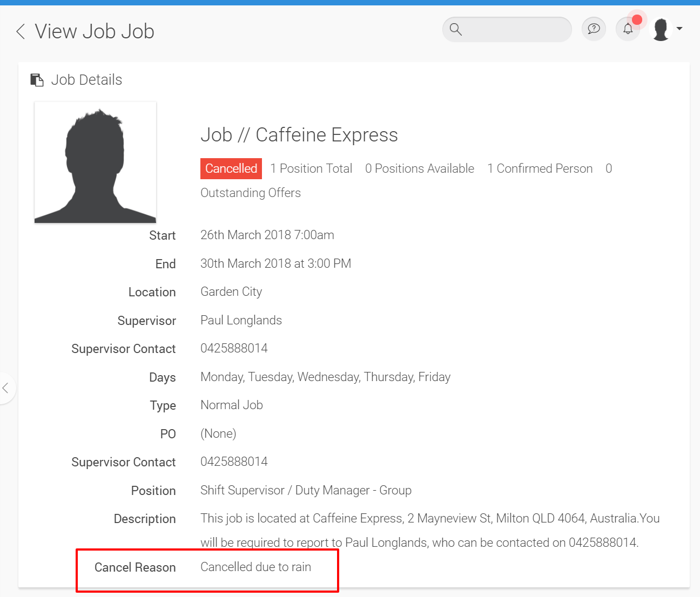Viewport: 700px width, 597px height.
Task: Click supervisor name Paul Longlands
Action: 241,320
